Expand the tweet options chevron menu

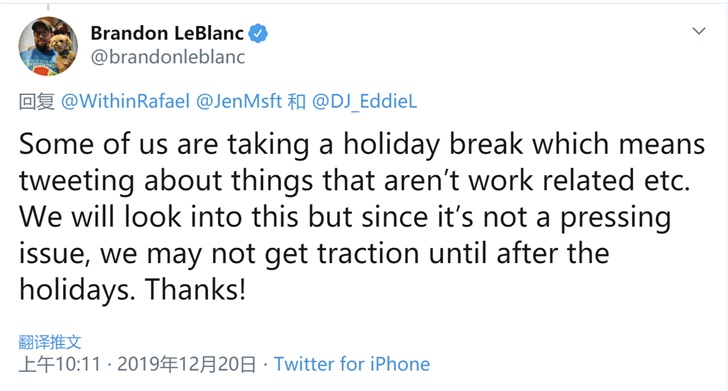699,31
